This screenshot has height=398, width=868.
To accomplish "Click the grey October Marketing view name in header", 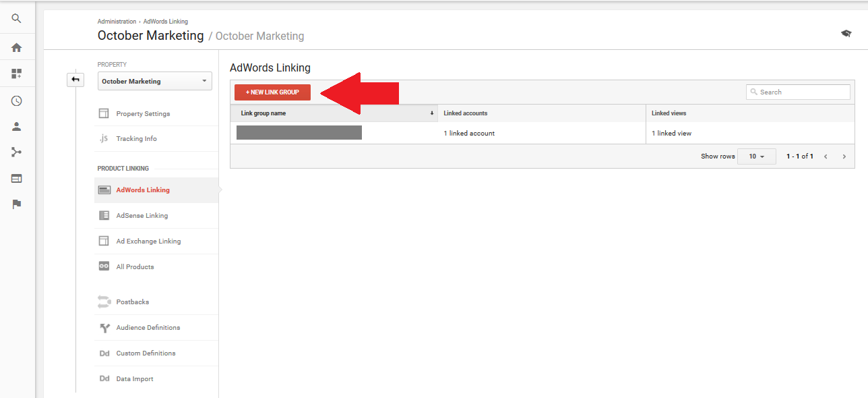I will (259, 36).
